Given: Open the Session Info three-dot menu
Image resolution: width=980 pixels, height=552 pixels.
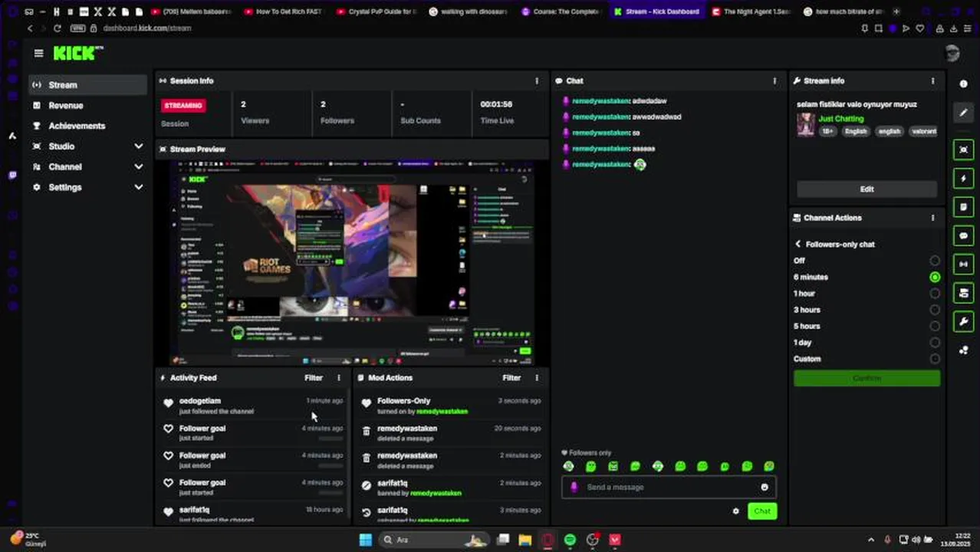Looking at the screenshot, I should pos(537,80).
